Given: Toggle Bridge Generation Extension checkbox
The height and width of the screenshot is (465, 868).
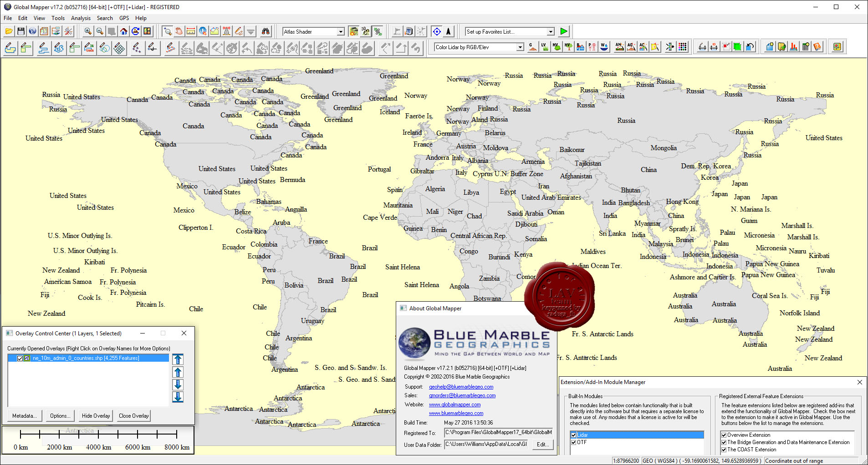Looking at the screenshot, I should [724, 442].
